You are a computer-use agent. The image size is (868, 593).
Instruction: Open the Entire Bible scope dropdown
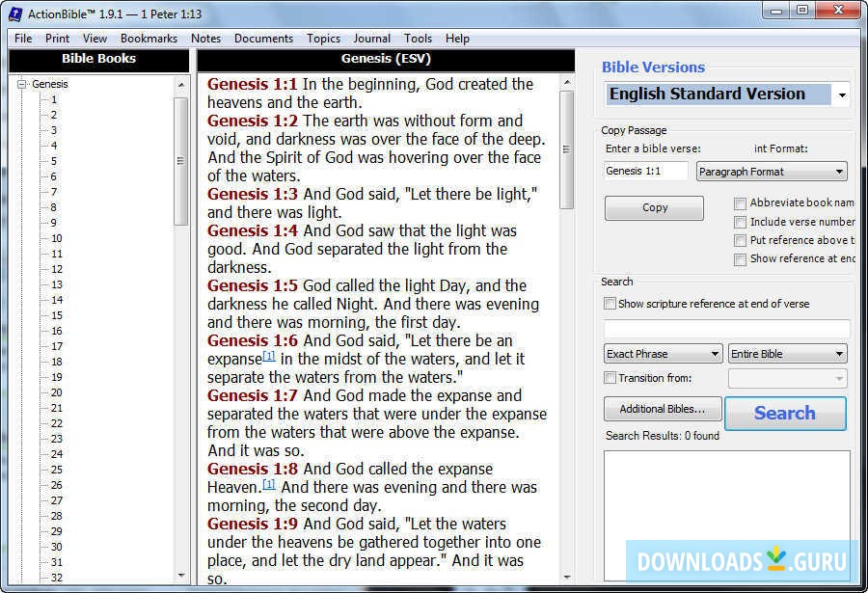(x=838, y=354)
